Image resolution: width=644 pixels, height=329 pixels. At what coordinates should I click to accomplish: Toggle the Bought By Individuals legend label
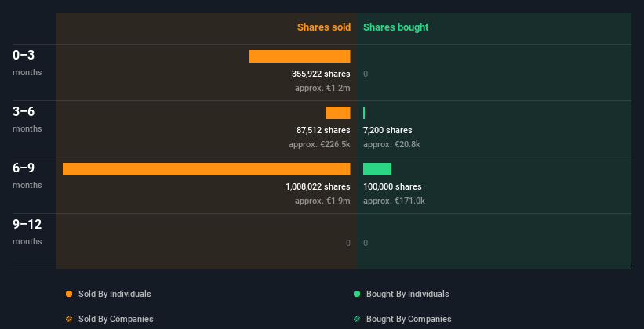pos(407,294)
